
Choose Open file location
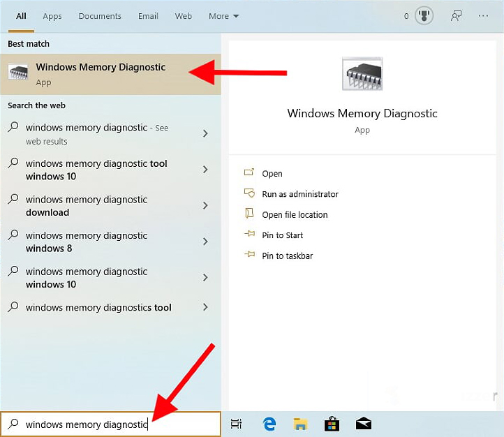(295, 214)
